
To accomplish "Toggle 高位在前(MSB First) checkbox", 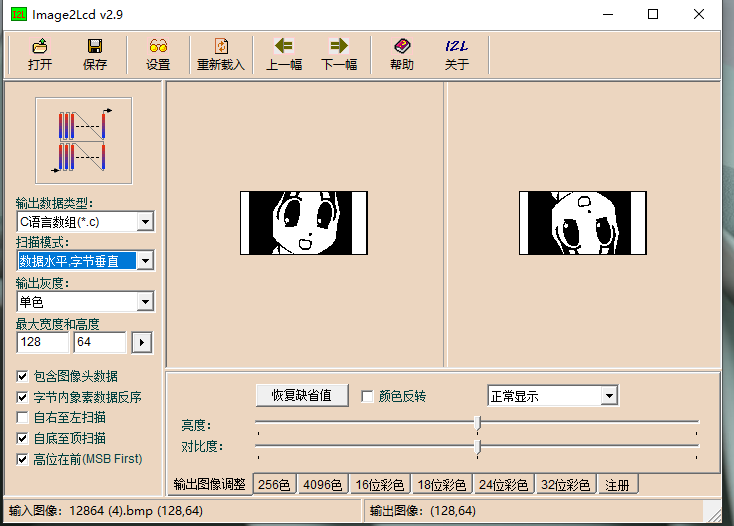I will point(22,459).
